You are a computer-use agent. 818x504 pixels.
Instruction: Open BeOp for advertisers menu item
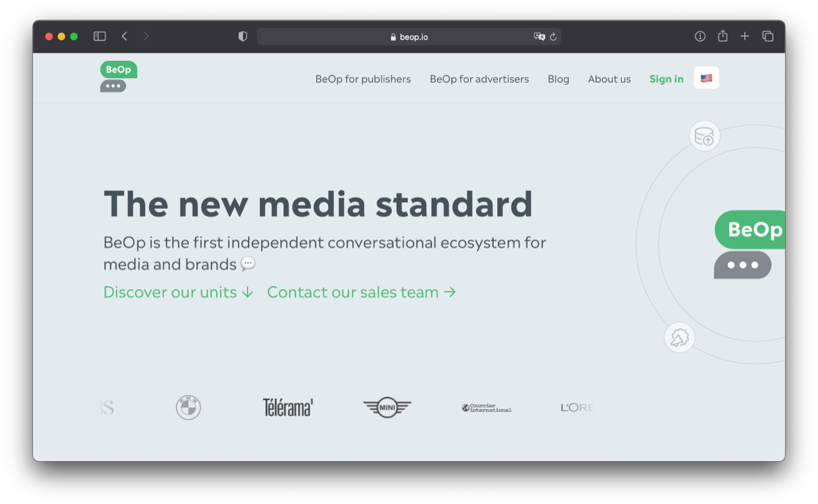click(x=479, y=79)
